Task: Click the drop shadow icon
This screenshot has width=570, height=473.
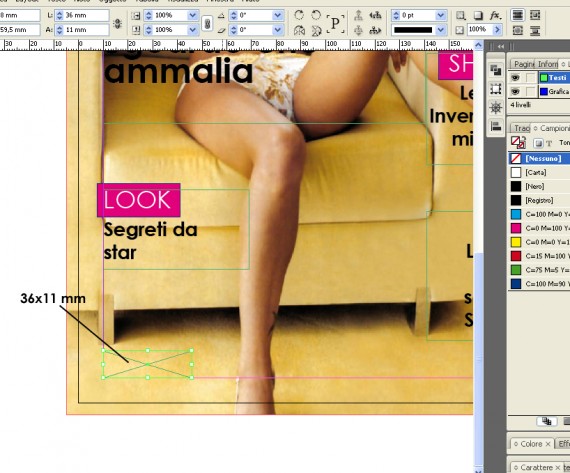Action: [x=478, y=15]
